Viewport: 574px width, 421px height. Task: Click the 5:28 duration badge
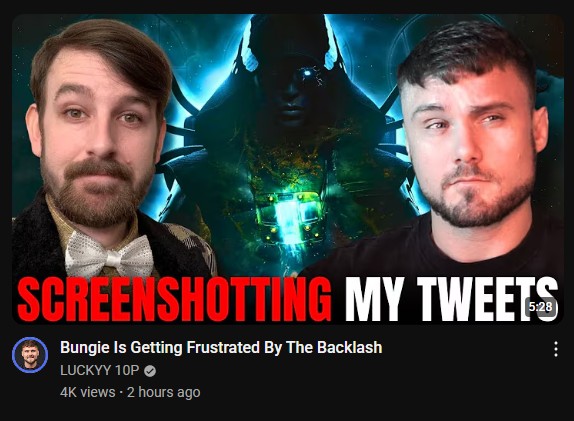[x=540, y=306]
